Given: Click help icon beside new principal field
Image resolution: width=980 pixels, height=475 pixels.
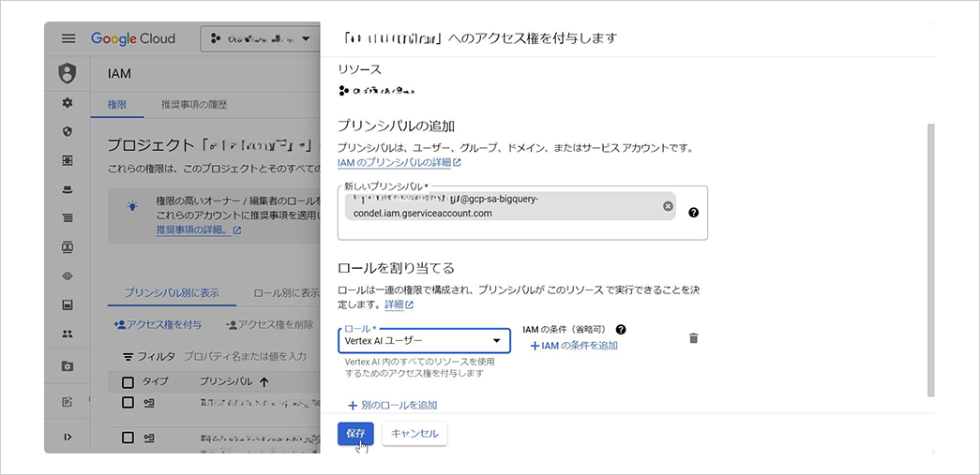Looking at the screenshot, I should click(x=693, y=213).
